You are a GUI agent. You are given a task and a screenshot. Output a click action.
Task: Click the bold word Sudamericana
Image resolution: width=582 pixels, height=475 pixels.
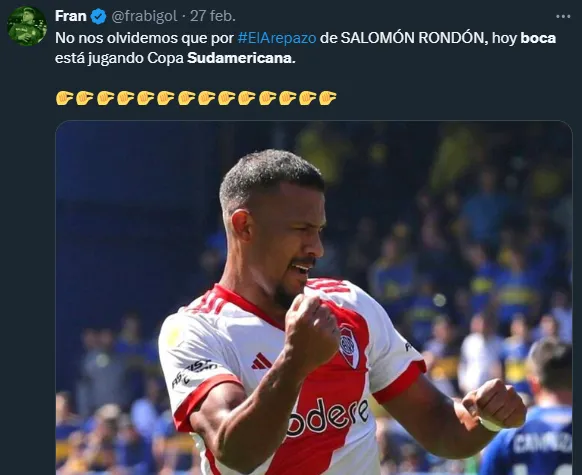click(x=241, y=58)
